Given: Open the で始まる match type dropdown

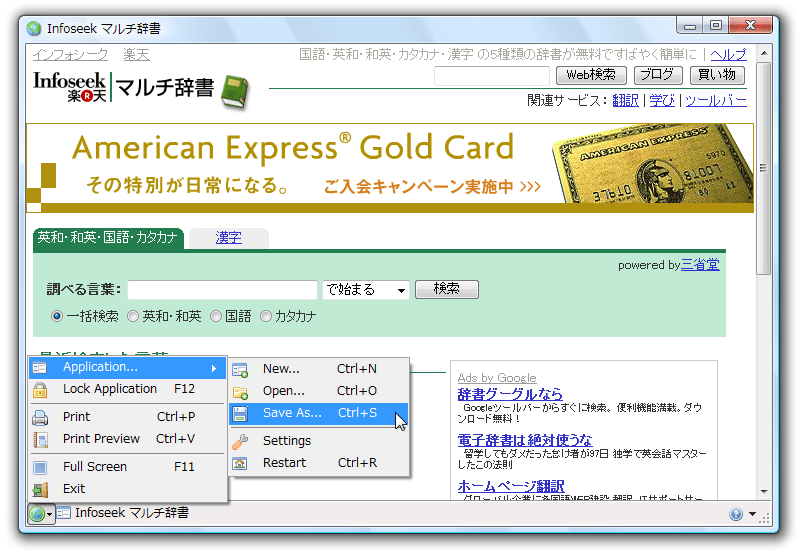Looking at the screenshot, I should 365,290.
